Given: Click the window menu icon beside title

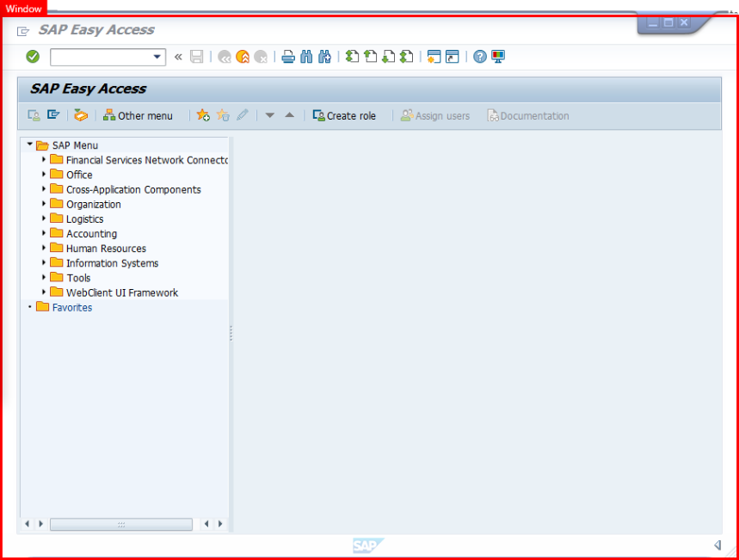Looking at the screenshot, I should 23,31.
